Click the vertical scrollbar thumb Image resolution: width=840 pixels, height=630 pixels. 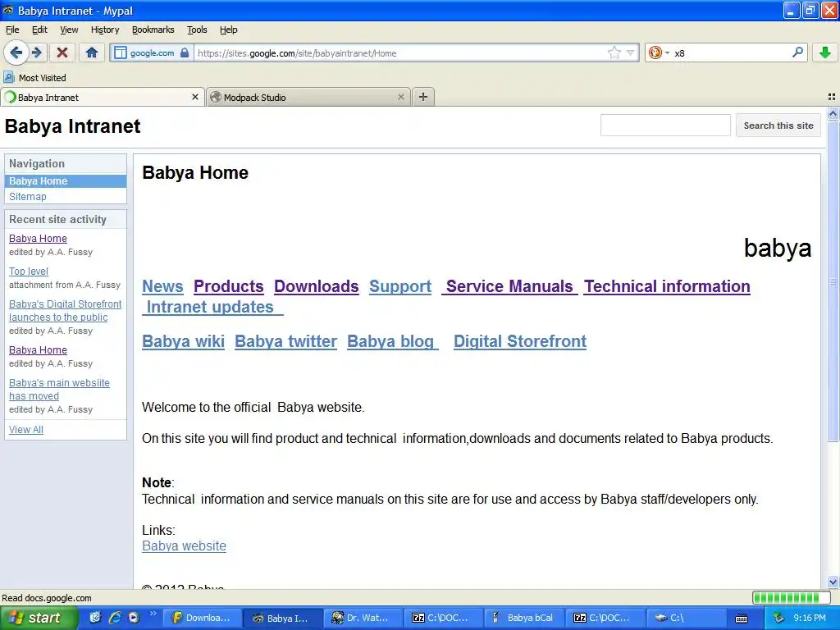point(833,281)
